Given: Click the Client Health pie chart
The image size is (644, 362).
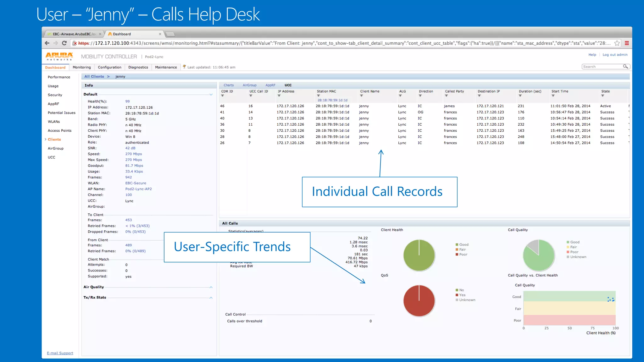Looking at the screenshot, I should click(419, 255).
